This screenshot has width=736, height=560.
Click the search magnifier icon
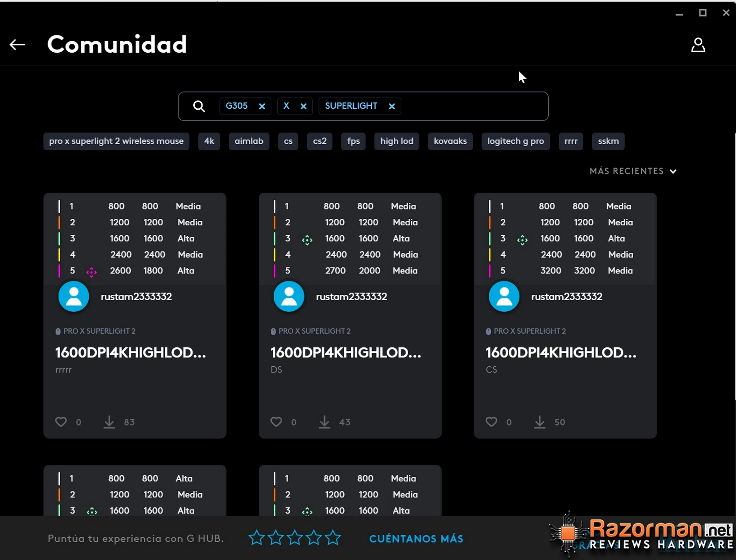[199, 106]
